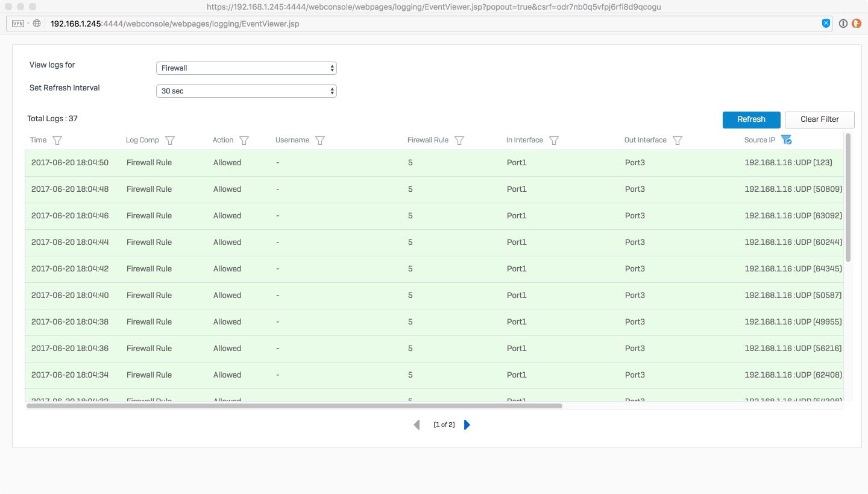Click the Time column filter icon
The width and height of the screenshot is (868, 494).
[x=57, y=141]
